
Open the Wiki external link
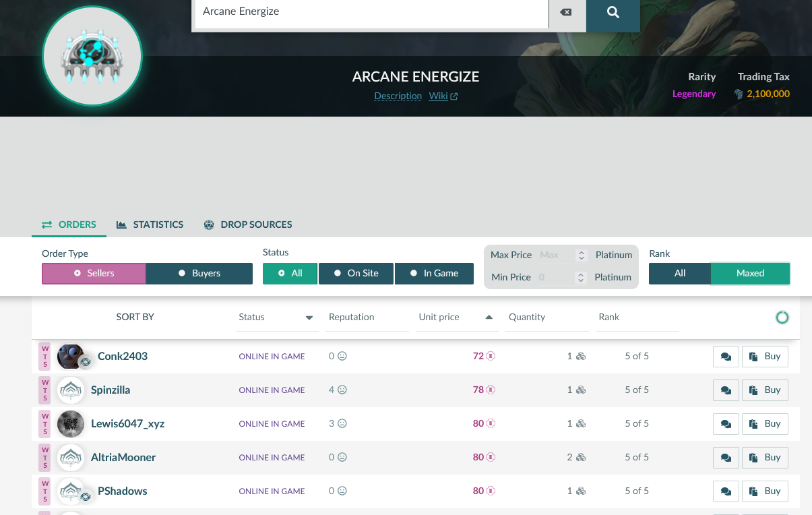443,96
